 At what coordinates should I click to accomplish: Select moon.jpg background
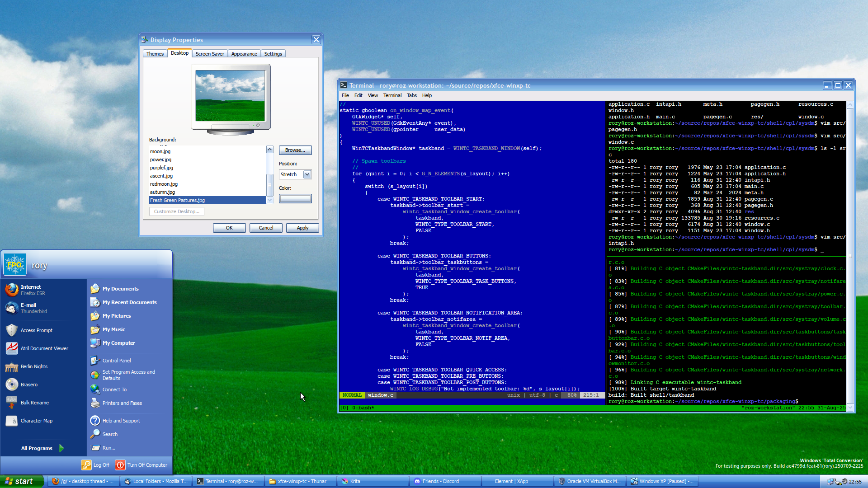point(208,151)
